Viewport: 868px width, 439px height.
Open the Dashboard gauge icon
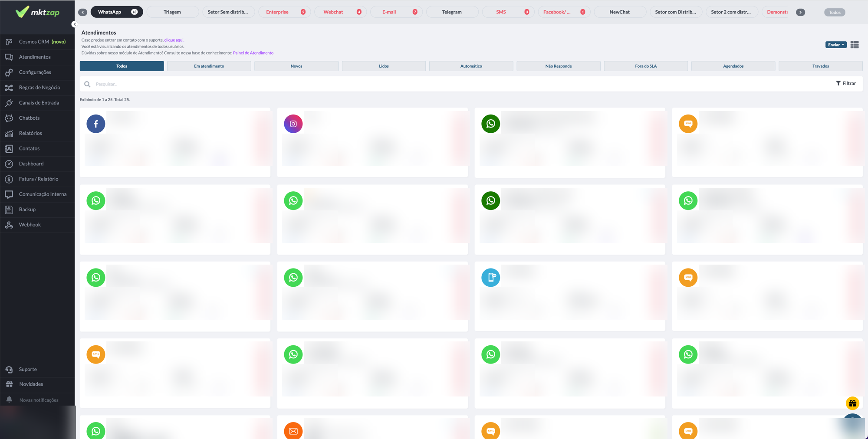[9, 164]
